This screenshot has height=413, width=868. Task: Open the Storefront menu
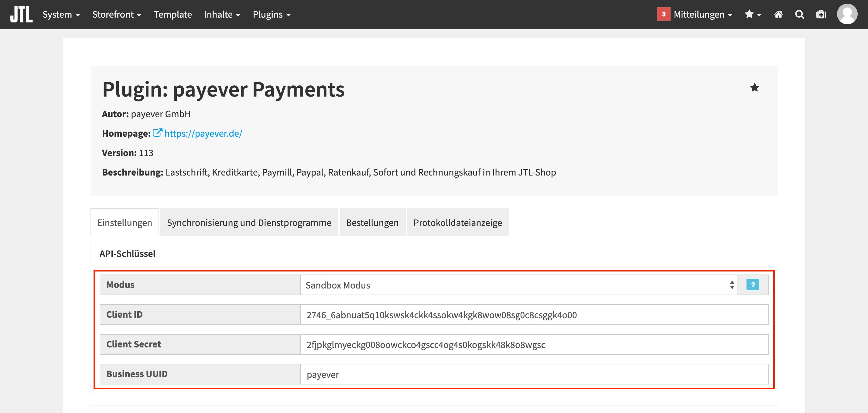coord(117,15)
